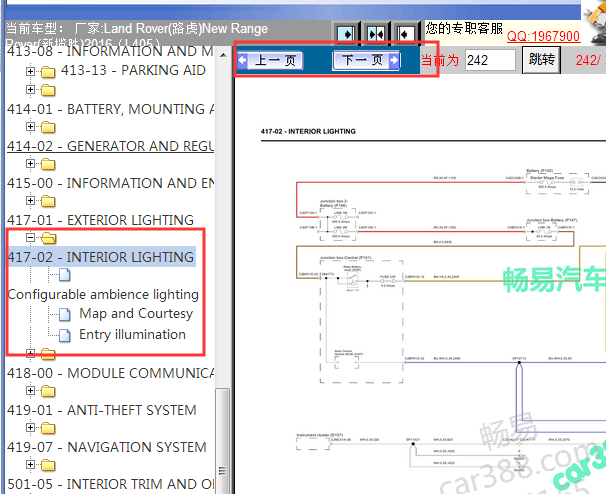Expand the 418-00 MODULE COMMUNICATIONS node
The height and width of the screenshot is (494, 606).
tap(31, 353)
